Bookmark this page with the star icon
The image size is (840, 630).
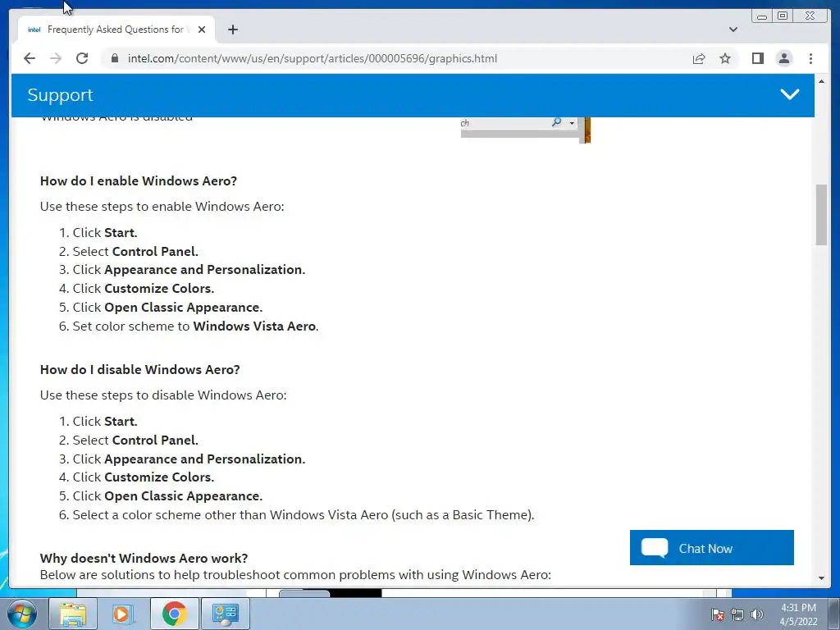pos(725,58)
